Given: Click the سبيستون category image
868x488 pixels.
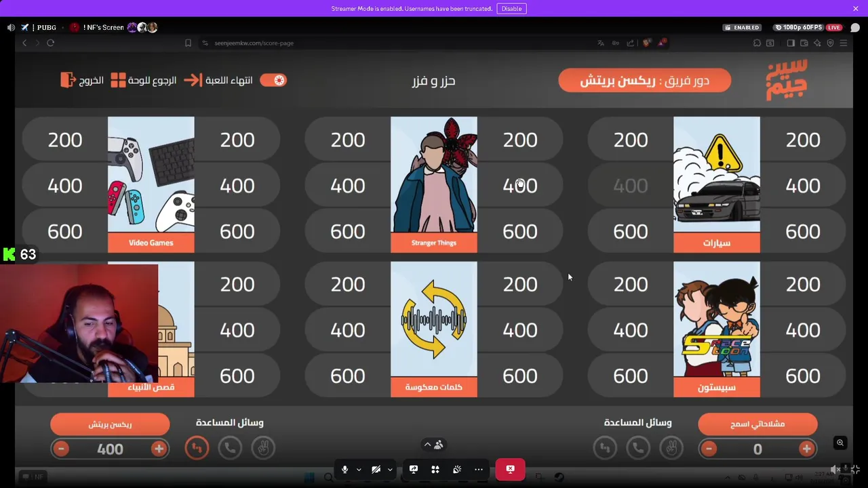Looking at the screenshot, I should 717,320.
